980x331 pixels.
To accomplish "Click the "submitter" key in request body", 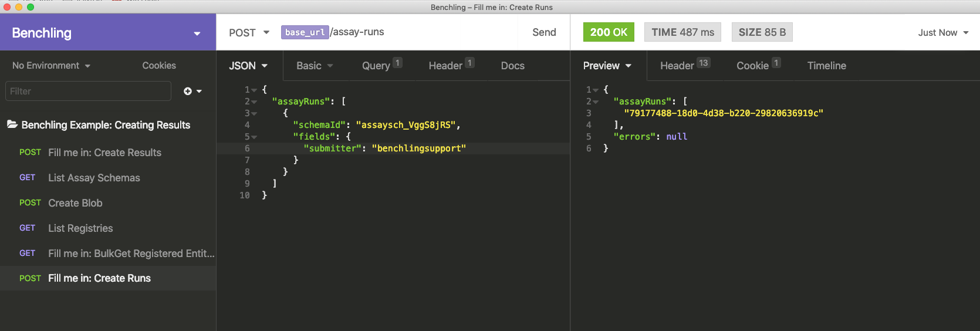I will click(x=332, y=148).
